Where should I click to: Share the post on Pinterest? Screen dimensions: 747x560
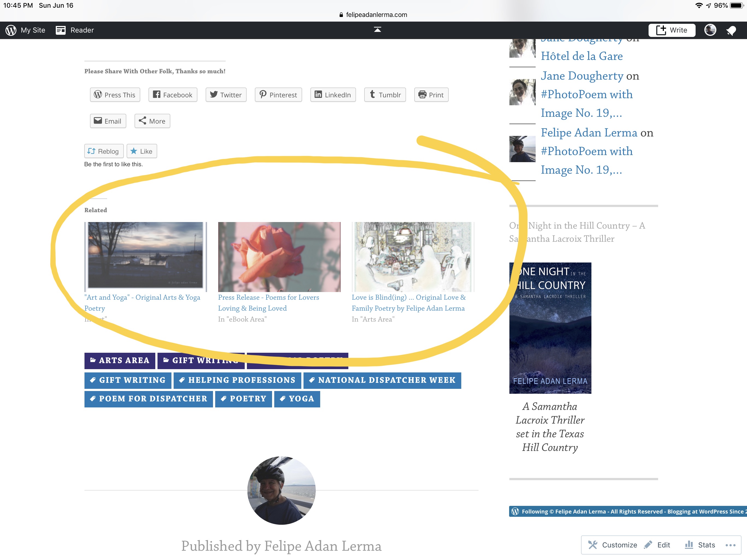tap(278, 95)
